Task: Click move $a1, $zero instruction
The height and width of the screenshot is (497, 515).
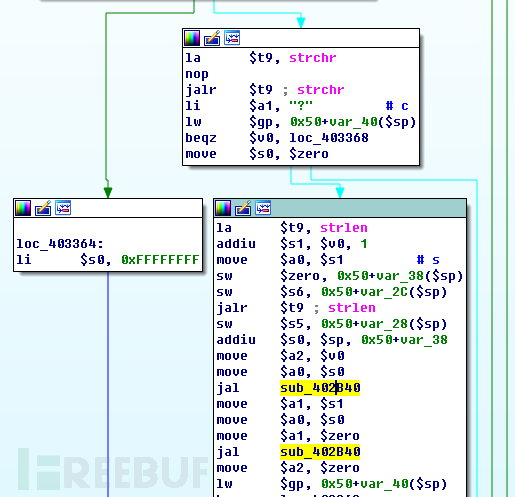Action: pyautogui.click(x=288, y=436)
